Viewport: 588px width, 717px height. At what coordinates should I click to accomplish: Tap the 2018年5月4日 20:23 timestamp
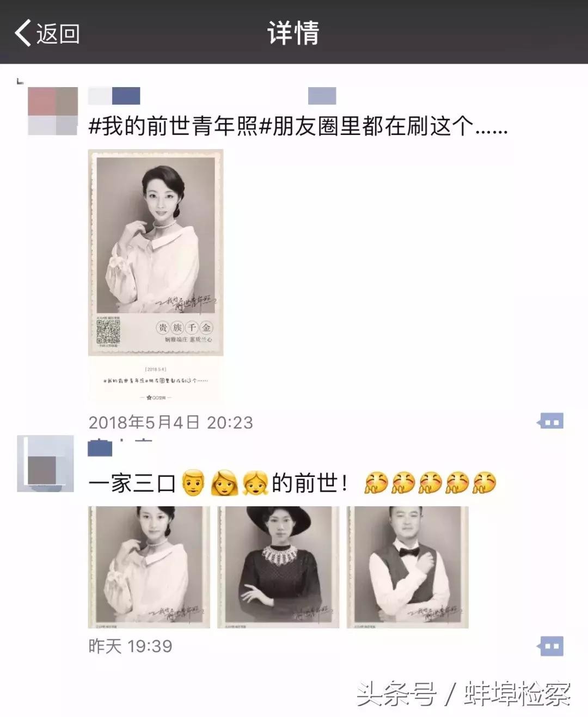click(171, 422)
